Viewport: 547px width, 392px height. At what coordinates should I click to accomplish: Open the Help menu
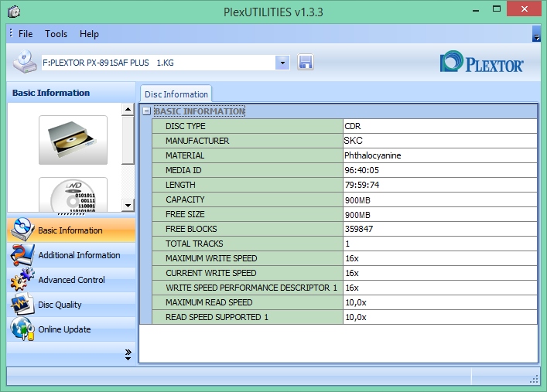click(x=89, y=34)
